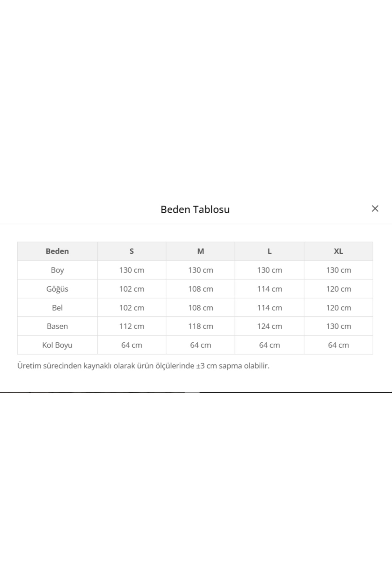Click the Basen value 118 cm for M
The image size is (392, 588).
(201, 326)
